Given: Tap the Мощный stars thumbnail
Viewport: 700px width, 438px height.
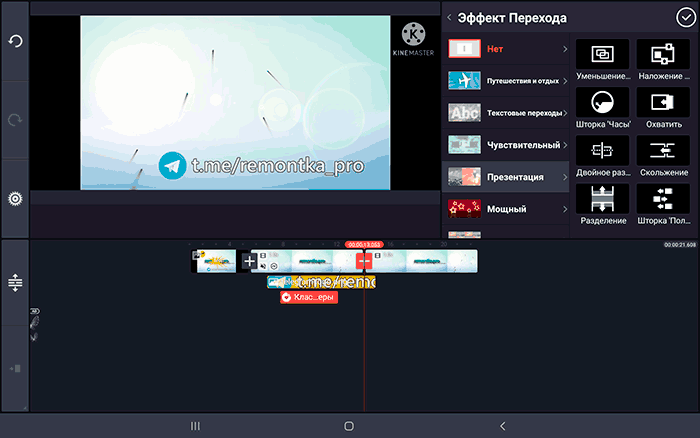Looking at the screenshot, I should (x=464, y=209).
